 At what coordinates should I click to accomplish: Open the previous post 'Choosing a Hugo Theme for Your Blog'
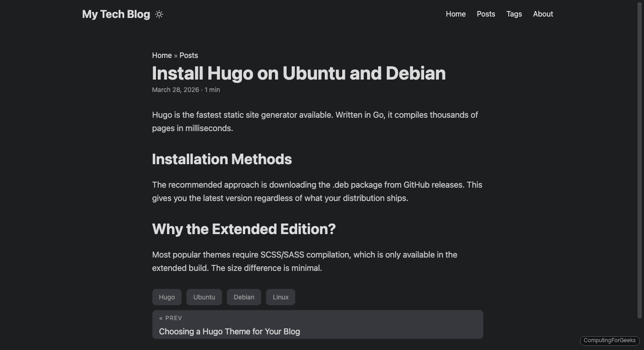[x=230, y=331]
